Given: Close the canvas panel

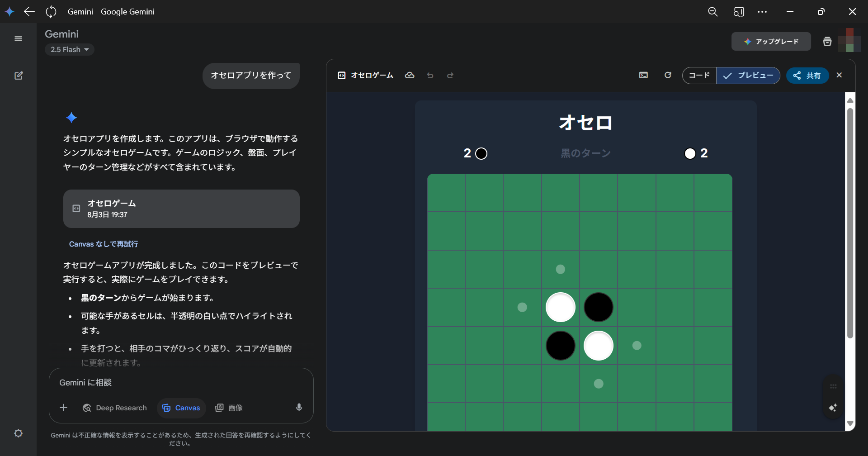Looking at the screenshot, I should [x=840, y=75].
